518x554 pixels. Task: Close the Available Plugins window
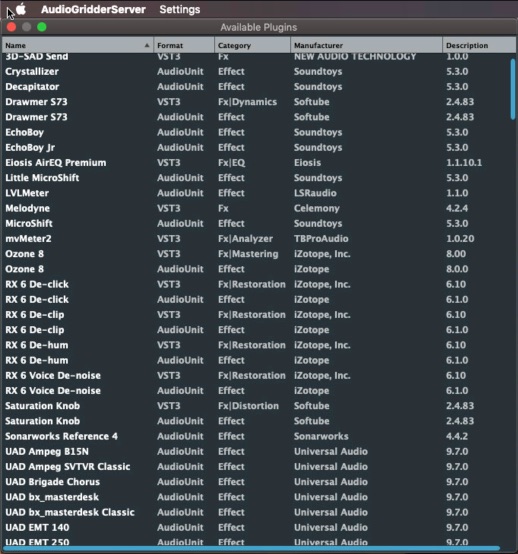[11, 27]
